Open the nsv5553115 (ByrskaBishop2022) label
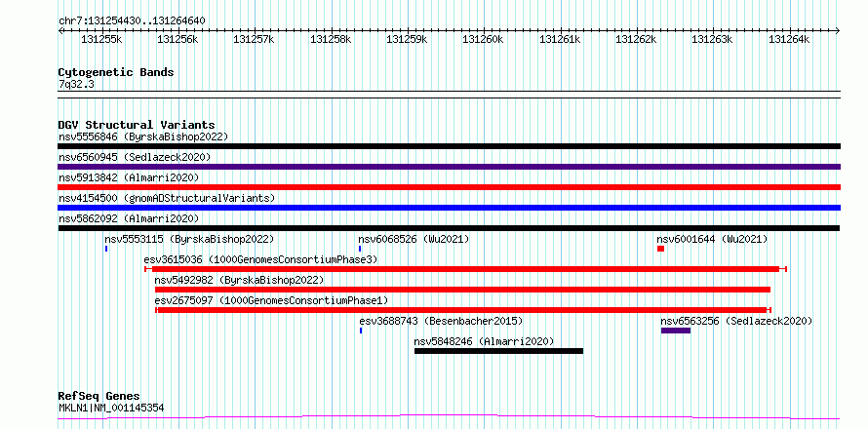Viewport: 868px width, 429px height. (x=189, y=239)
